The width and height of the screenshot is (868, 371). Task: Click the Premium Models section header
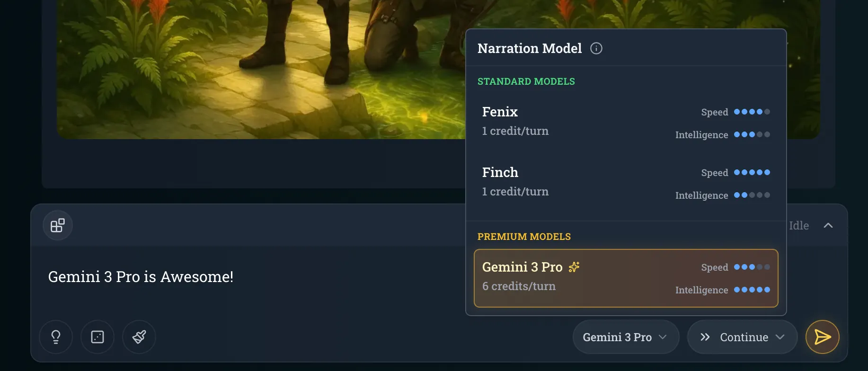click(524, 237)
